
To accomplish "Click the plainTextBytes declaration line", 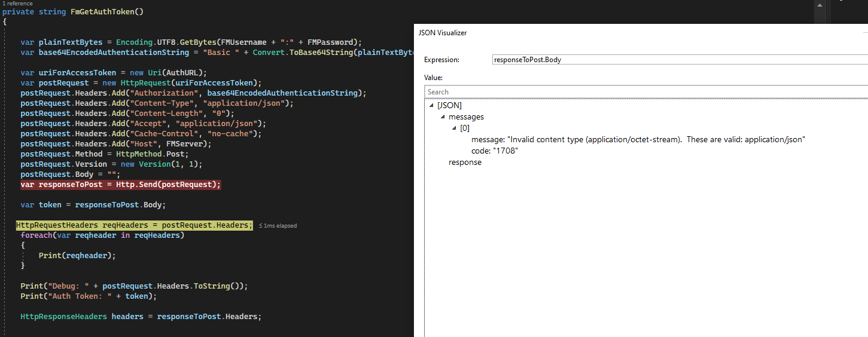I will point(191,42).
